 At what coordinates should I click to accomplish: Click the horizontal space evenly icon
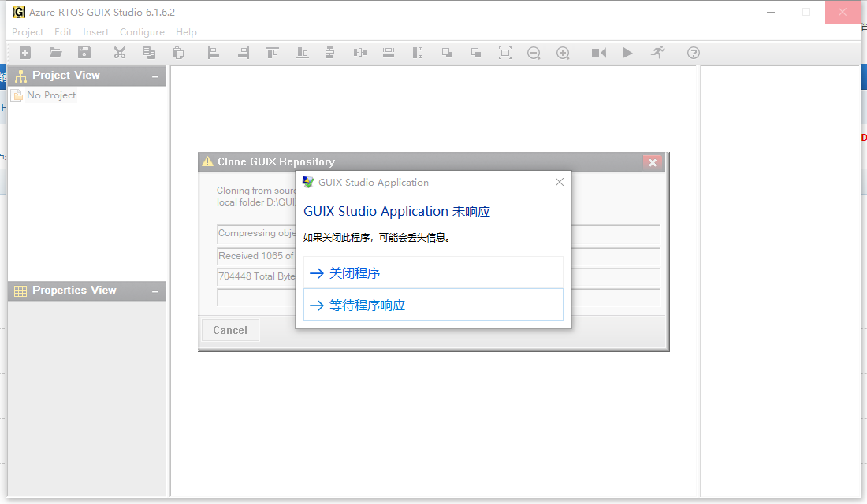[x=360, y=53]
